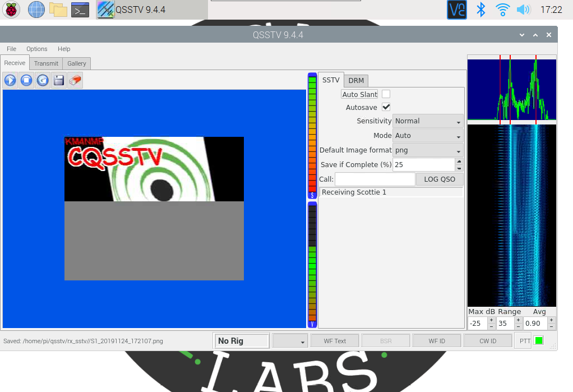
Task: Stop reception using the stop icon
Action: (x=26, y=80)
